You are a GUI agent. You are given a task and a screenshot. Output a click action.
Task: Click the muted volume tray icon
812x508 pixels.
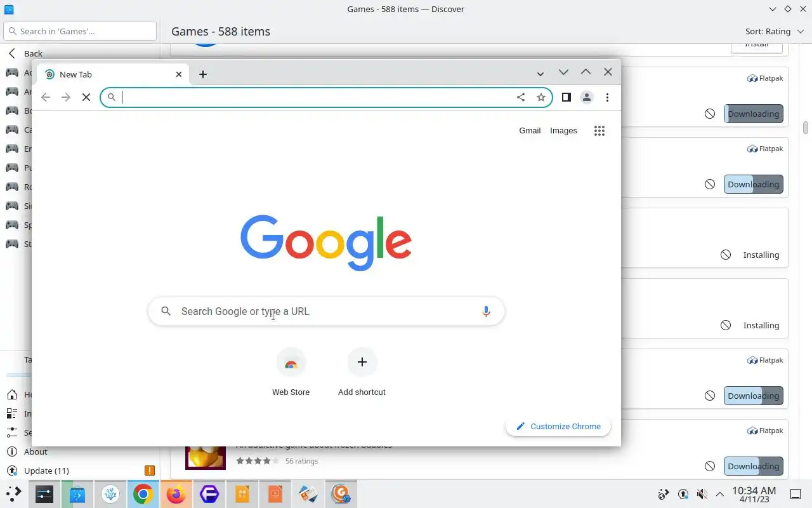pyautogui.click(x=702, y=494)
